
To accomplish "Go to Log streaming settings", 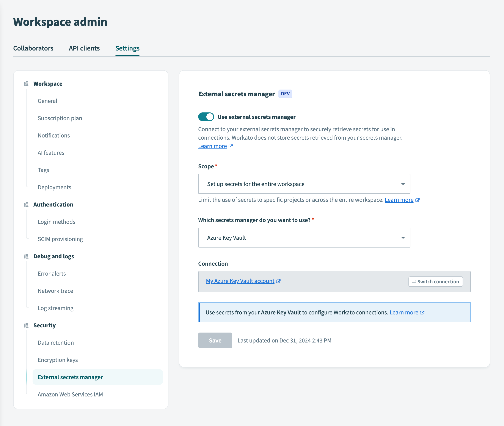I will [55, 308].
